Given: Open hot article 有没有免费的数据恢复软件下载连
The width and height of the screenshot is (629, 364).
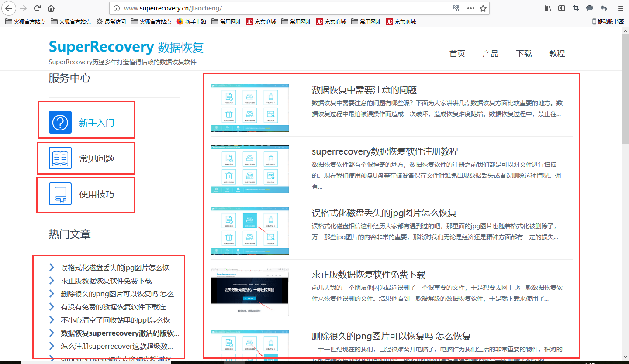Looking at the screenshot, I should (113, 307).
